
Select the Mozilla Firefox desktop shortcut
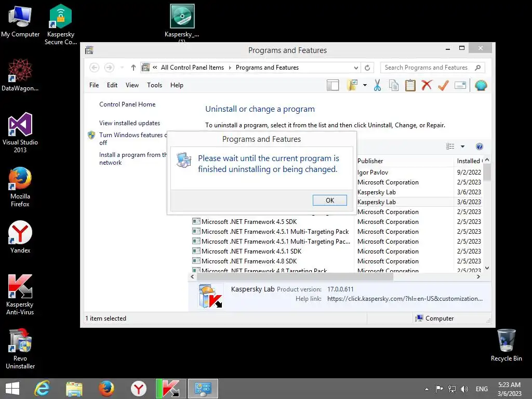[20, 187]
